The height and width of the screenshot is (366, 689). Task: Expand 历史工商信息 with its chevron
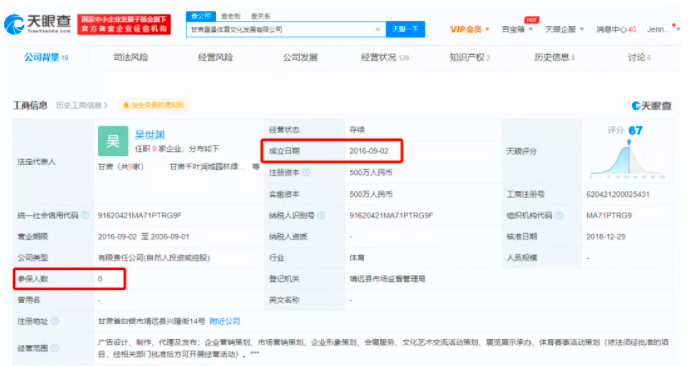click(82, 105)
